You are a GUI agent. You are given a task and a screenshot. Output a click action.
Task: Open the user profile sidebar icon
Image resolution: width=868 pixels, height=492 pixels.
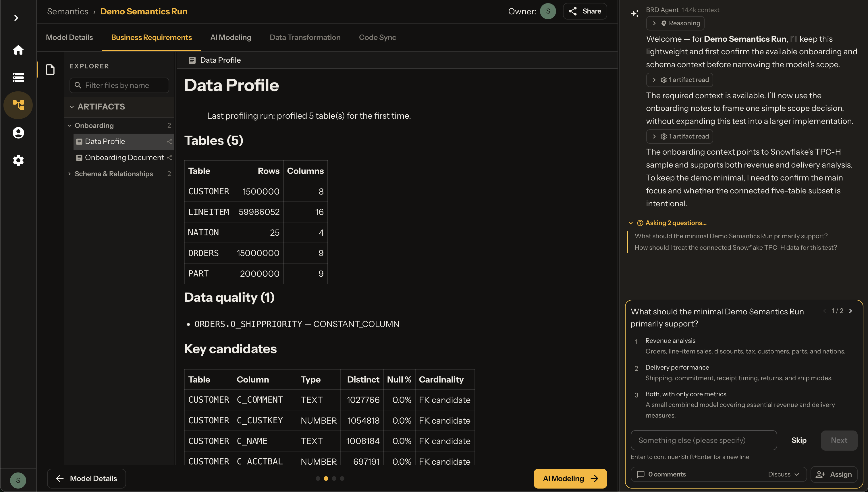pyautogui.click(x=18, y=132)
